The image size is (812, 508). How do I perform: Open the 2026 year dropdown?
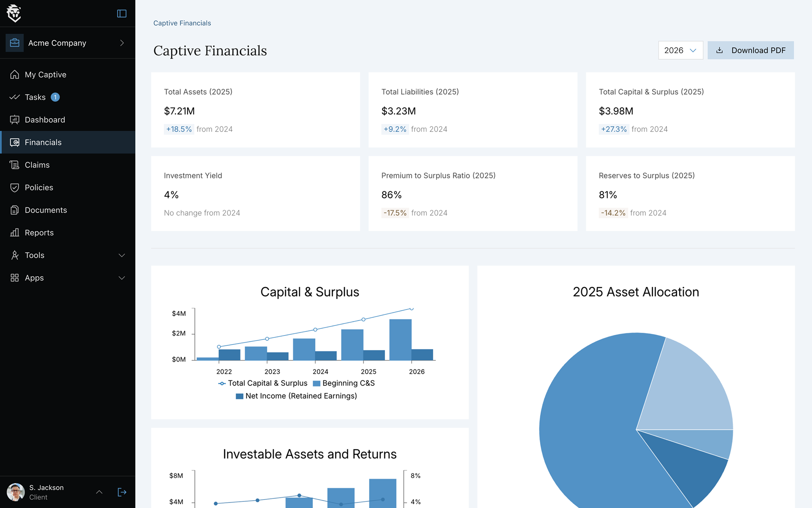click(680, 50)
